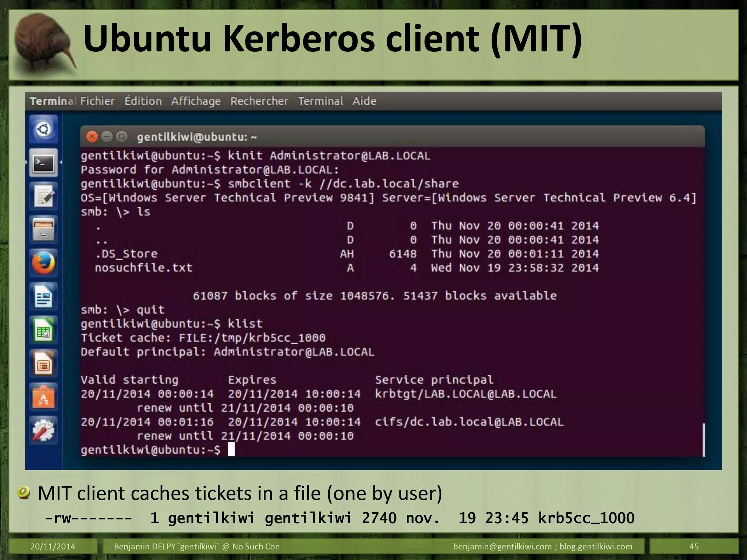Click the FILE:/tmp/krb5cc_1000 ticket cache path
The image size is (747, 560).
coord(252,338)
